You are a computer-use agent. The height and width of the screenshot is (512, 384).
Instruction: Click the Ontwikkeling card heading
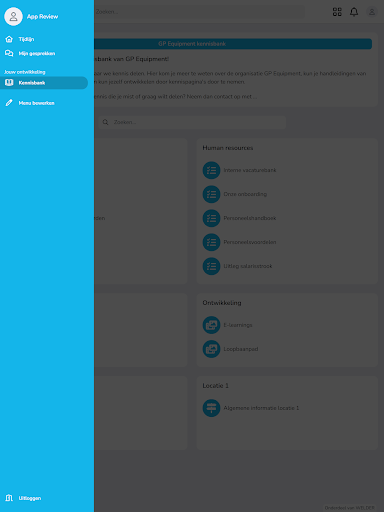tap(222, 303)
